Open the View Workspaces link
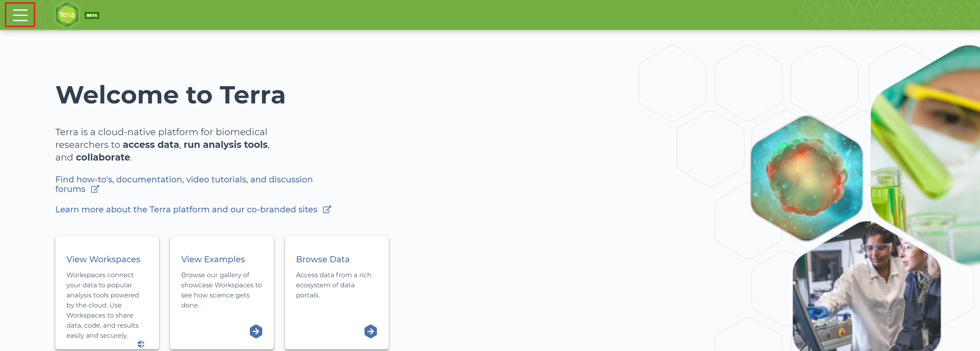This screenshot has width=980, height=351. pos(103,259)
